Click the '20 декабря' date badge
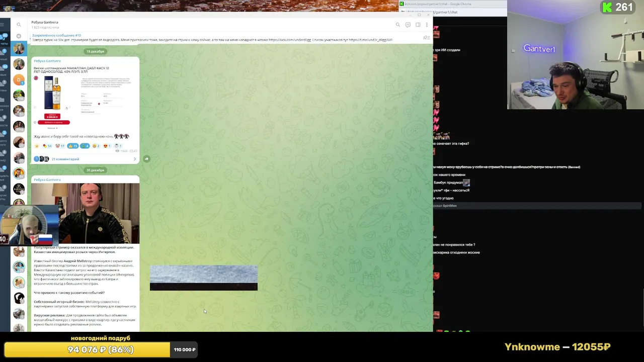 (95, 170)
